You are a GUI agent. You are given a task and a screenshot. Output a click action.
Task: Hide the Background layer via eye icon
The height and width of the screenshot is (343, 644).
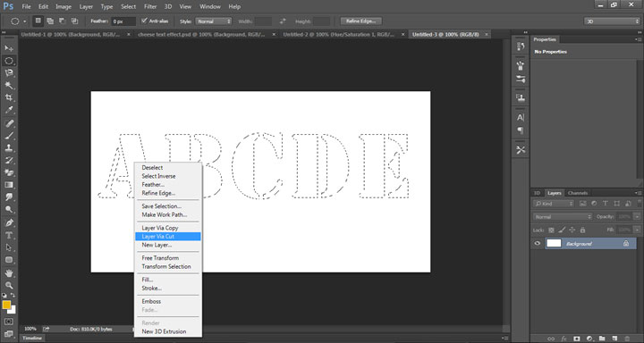click(x=538, y=244)
